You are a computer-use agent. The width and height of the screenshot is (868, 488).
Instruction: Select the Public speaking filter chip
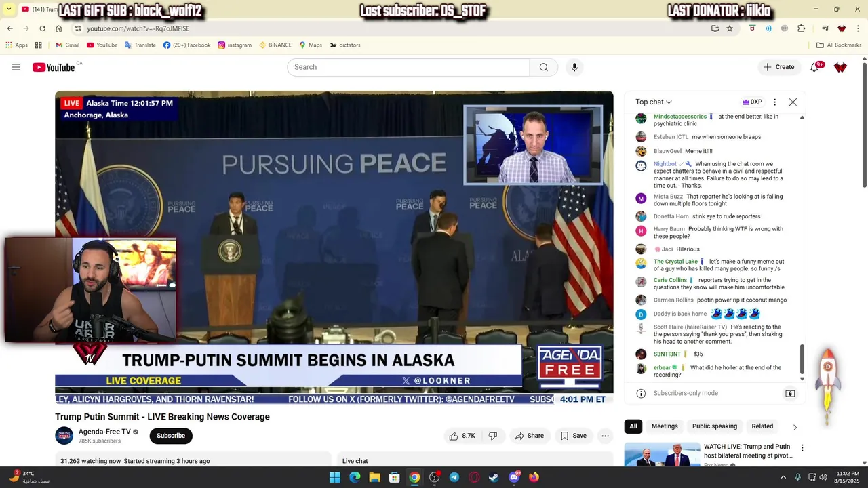pyautogui.click(x=715, y=426)
